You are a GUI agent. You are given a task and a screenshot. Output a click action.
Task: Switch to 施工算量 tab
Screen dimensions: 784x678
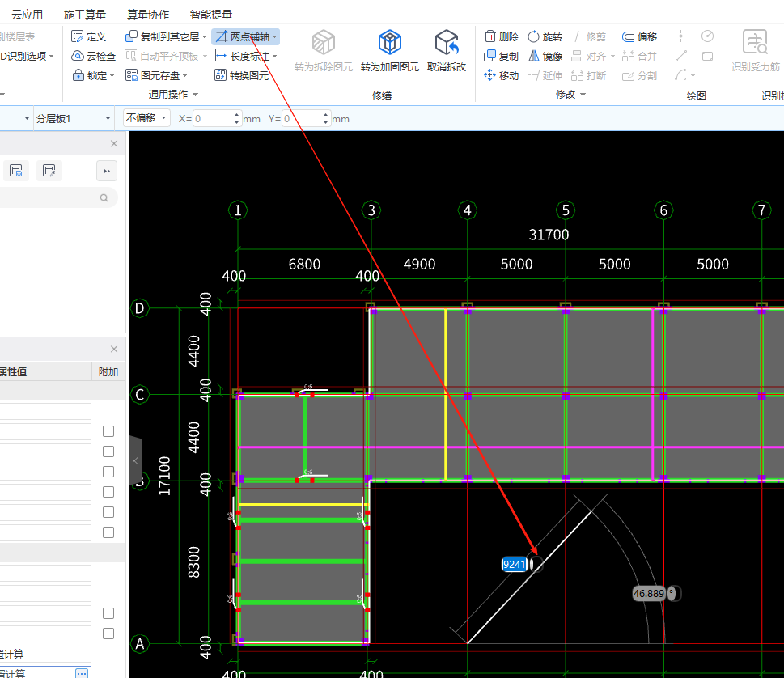tap(84, 15)
